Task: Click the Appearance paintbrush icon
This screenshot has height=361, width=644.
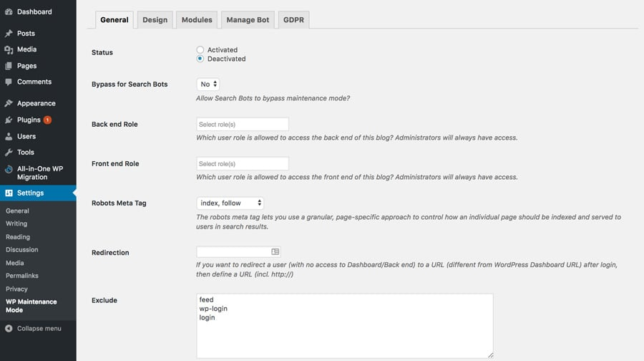Action: (x=9, y=103)
